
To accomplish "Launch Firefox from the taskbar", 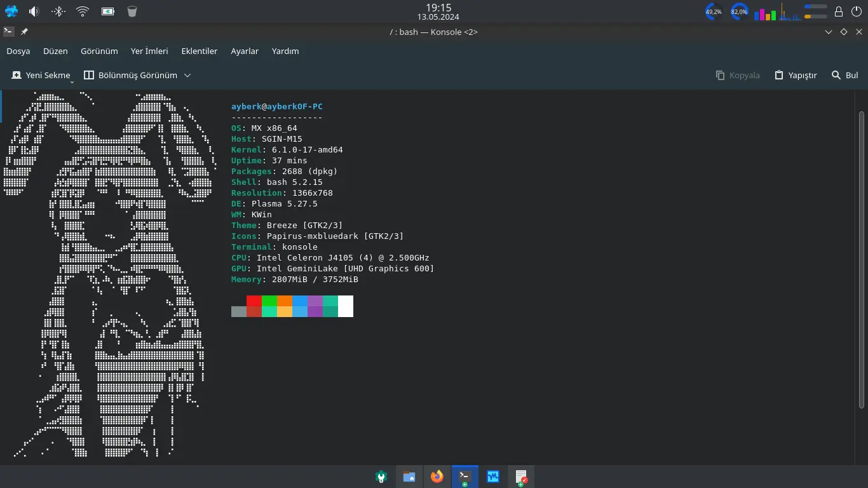I will point(437,477).
